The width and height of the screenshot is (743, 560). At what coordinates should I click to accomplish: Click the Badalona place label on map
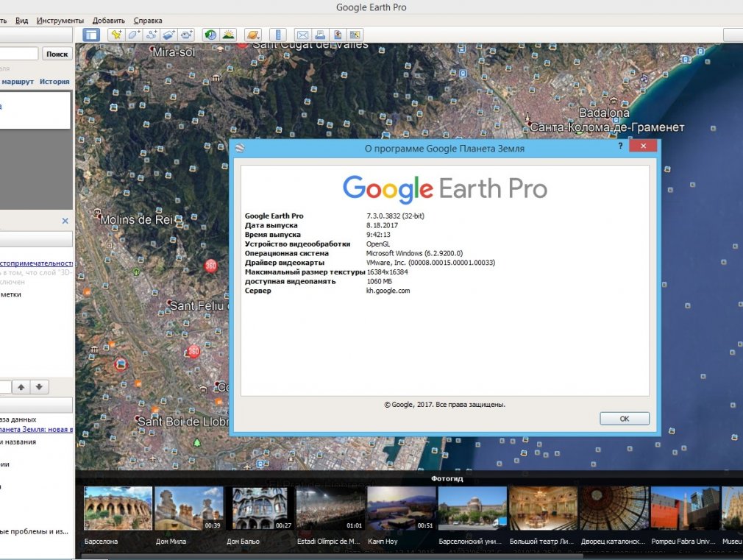[604, 113]
